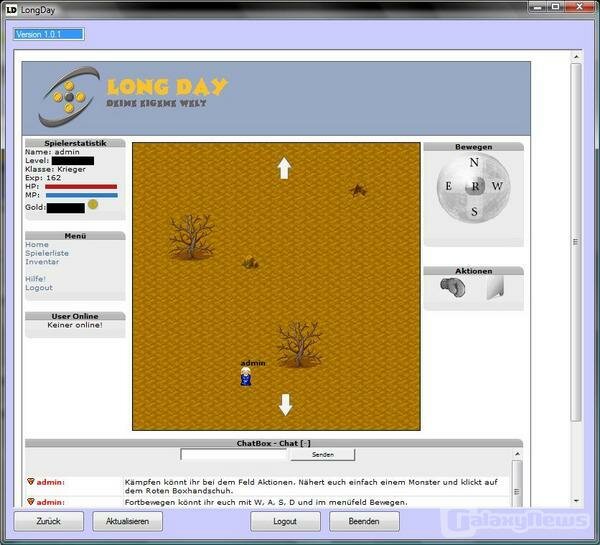Screen dimensions: 600x545
Task: Click the bare tree near player
Action: point(299,344)
